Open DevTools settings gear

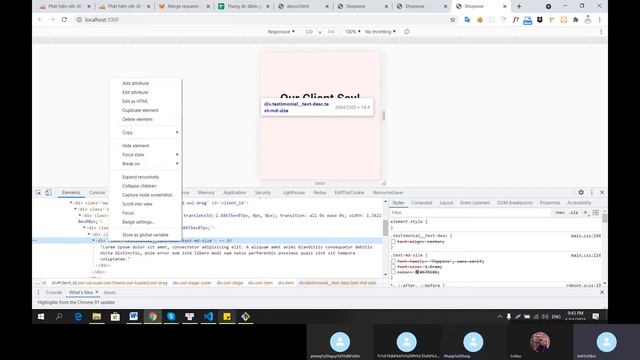[581, 192]
